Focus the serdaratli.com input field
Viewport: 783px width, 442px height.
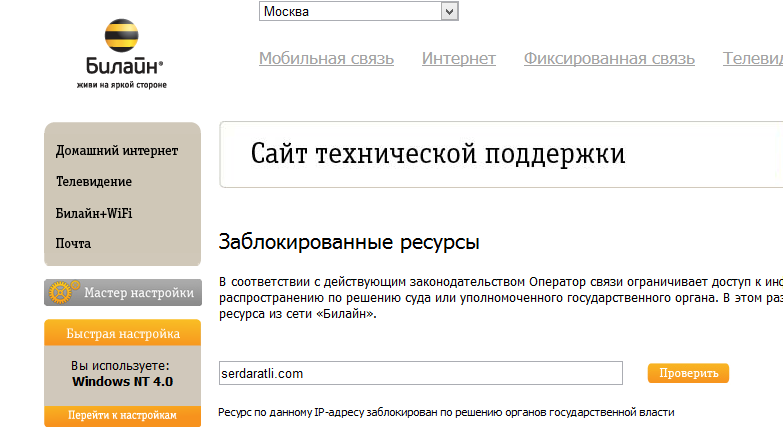420,373
